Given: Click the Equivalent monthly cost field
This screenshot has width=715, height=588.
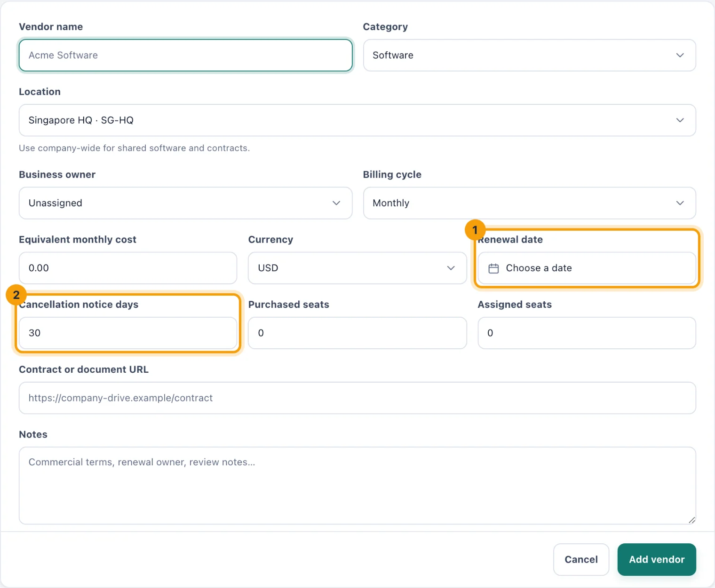Looking at the screenshot, I should click(x=128, y=268).
